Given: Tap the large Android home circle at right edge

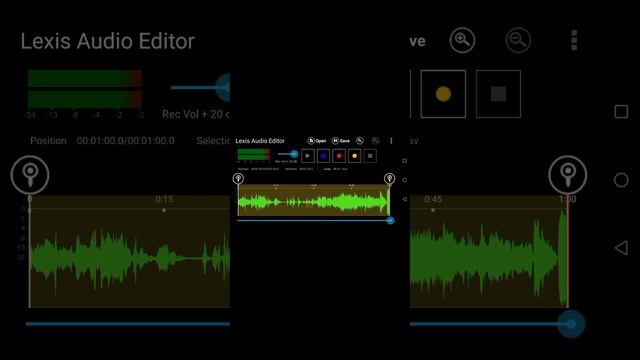Looking at the screenshot, I should 621,180.
